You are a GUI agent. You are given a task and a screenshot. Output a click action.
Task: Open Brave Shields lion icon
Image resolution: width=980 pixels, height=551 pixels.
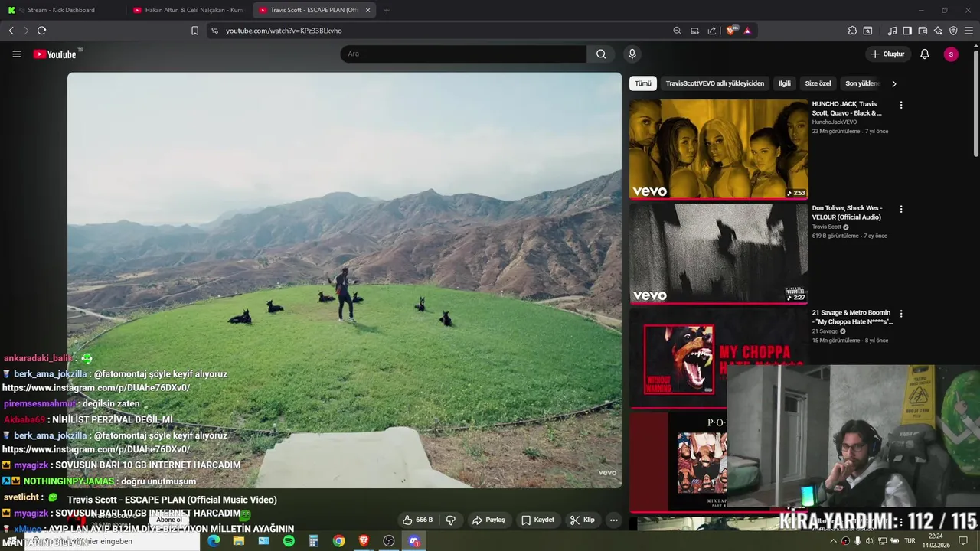[730, 31]
